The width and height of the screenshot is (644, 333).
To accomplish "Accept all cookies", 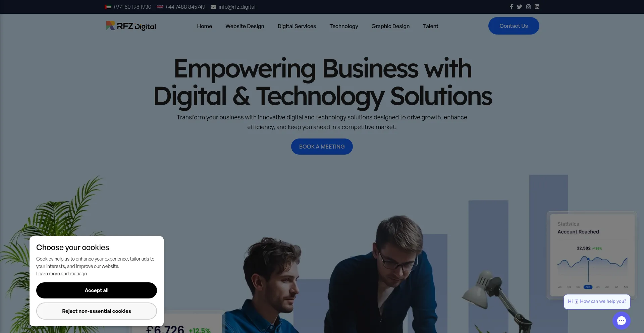I will click(97, 290).
